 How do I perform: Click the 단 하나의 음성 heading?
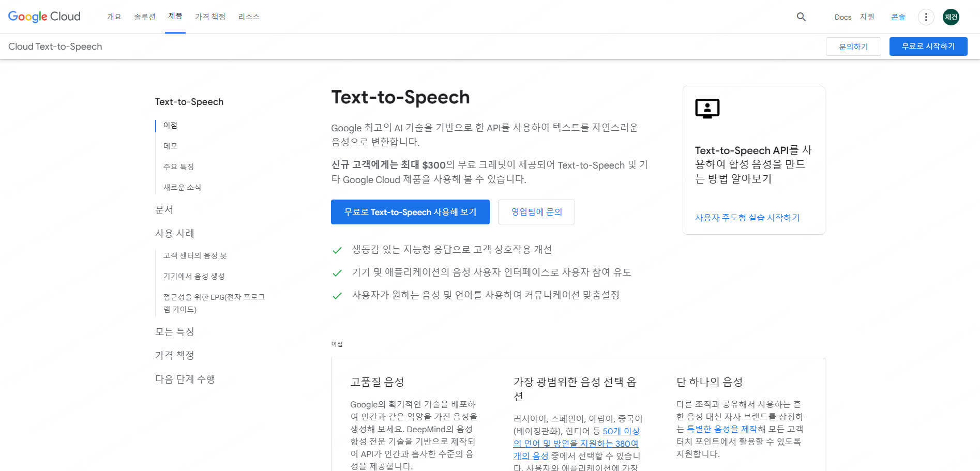(x=710, y=382)
